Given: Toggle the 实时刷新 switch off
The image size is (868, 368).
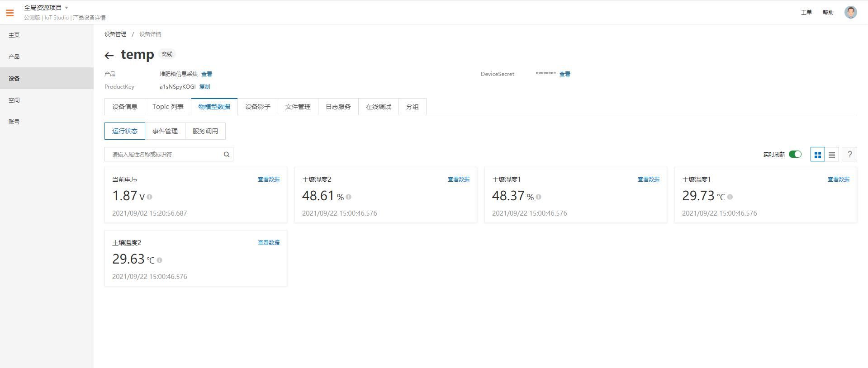Looking at the screenshot, I should tap(795, 155).
